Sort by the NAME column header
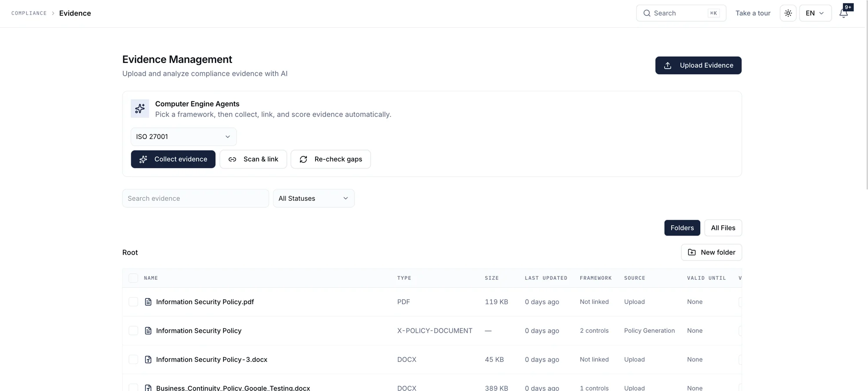The image size is (868, 391). tap(151, 278)
